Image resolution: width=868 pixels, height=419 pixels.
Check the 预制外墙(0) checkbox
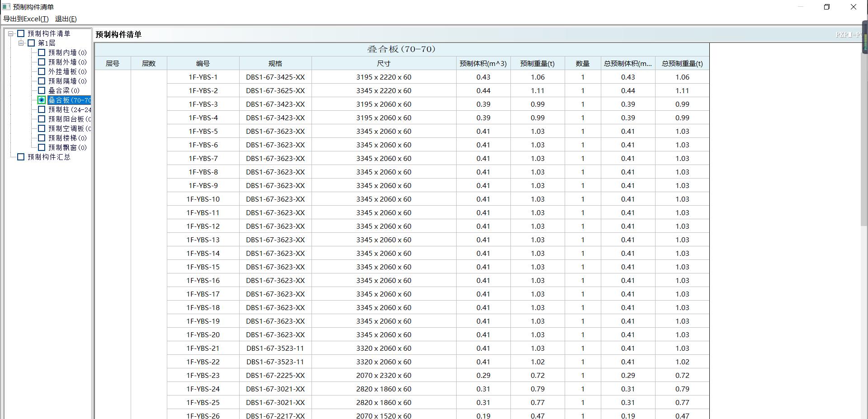click(x=41, y=62)
